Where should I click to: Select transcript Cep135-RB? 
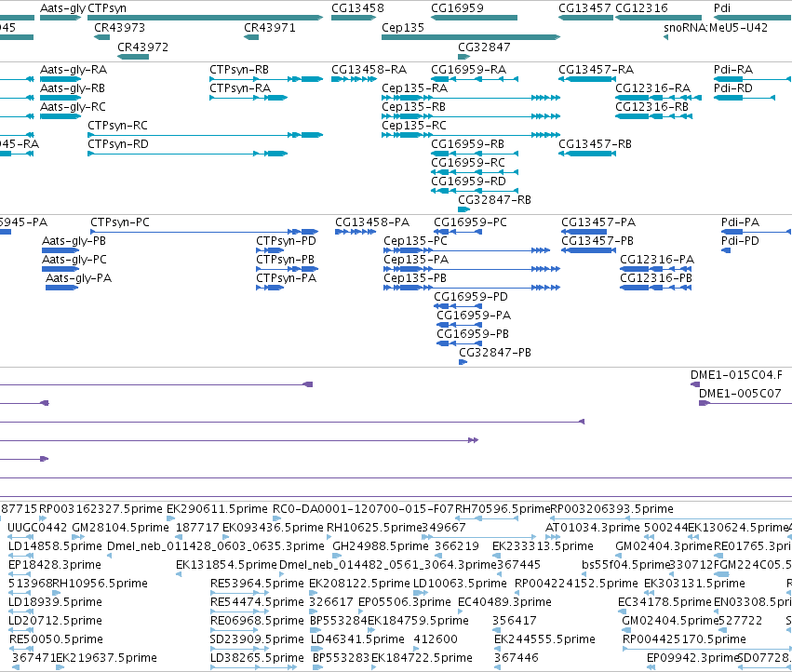tap(471, 116)
